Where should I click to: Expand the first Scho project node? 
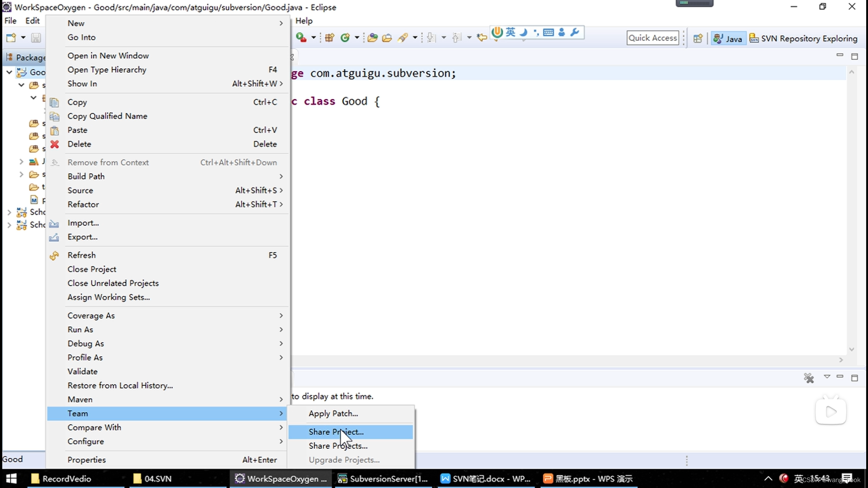coord(9,212)
